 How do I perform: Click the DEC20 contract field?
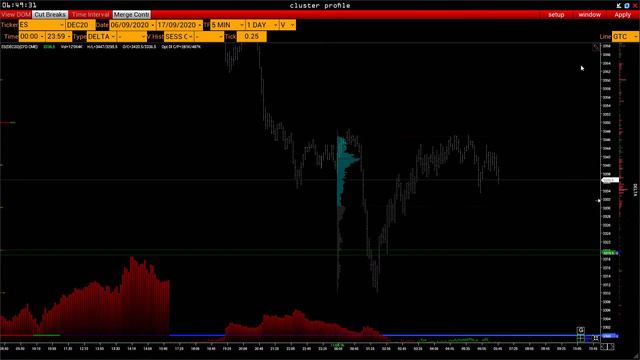(x=80, y=25)
